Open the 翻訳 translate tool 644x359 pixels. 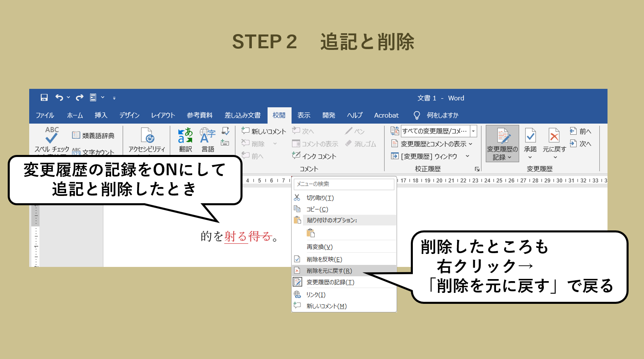point(185,140)
